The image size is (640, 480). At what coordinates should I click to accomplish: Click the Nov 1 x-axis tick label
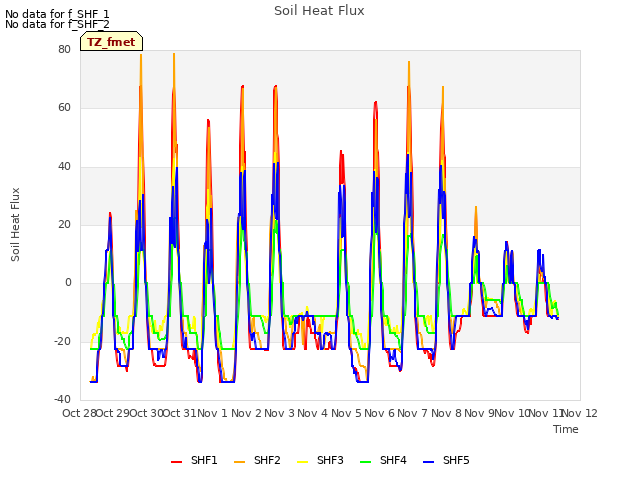point(212,413)
